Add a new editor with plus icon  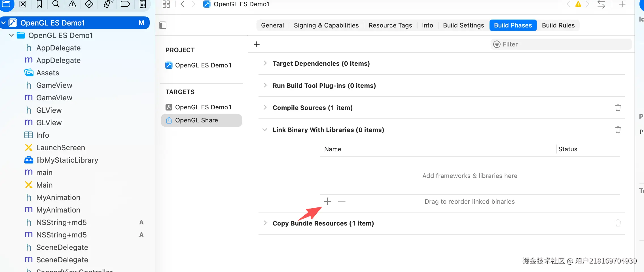622,4
